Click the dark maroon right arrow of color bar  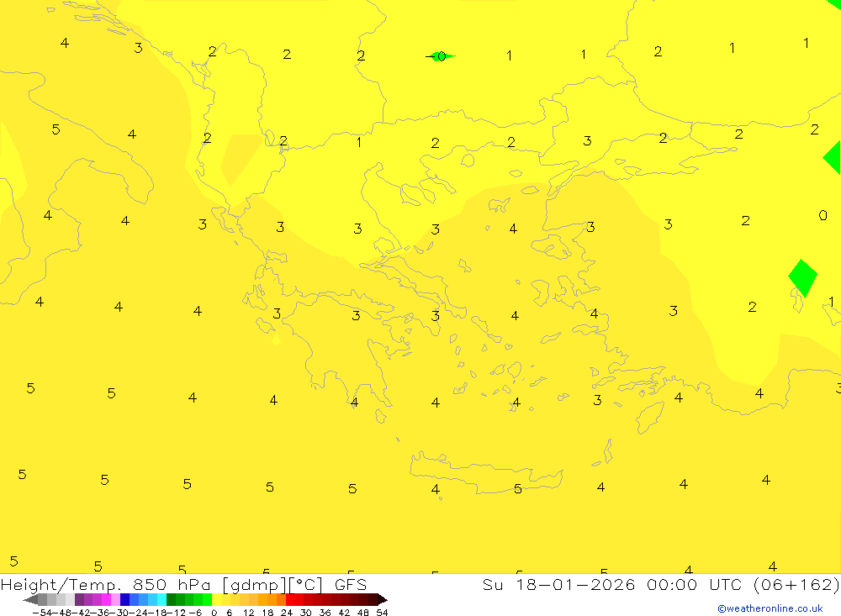point(383,599)
